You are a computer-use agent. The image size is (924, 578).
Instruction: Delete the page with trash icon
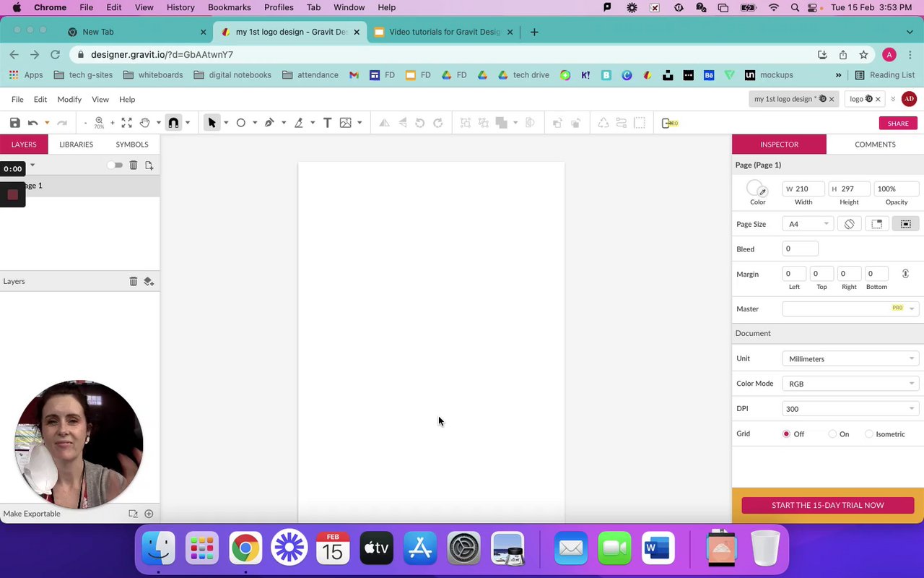[134, 165]
